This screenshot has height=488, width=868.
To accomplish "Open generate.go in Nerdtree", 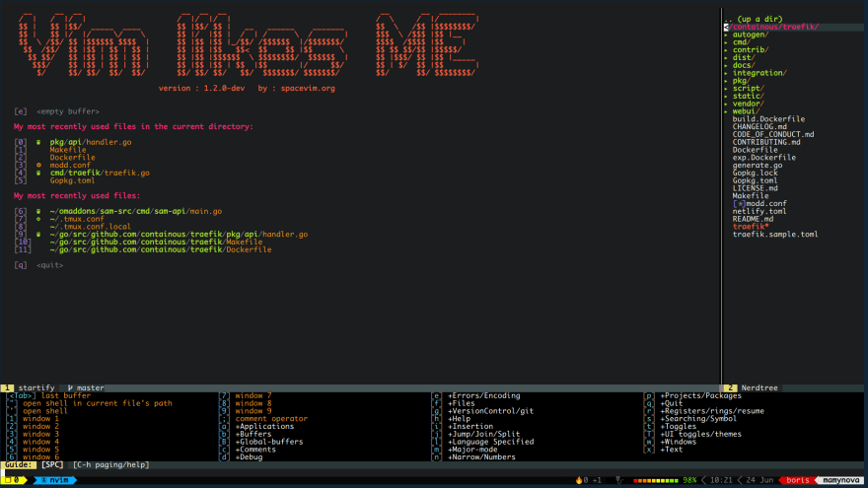I will 758,166.
